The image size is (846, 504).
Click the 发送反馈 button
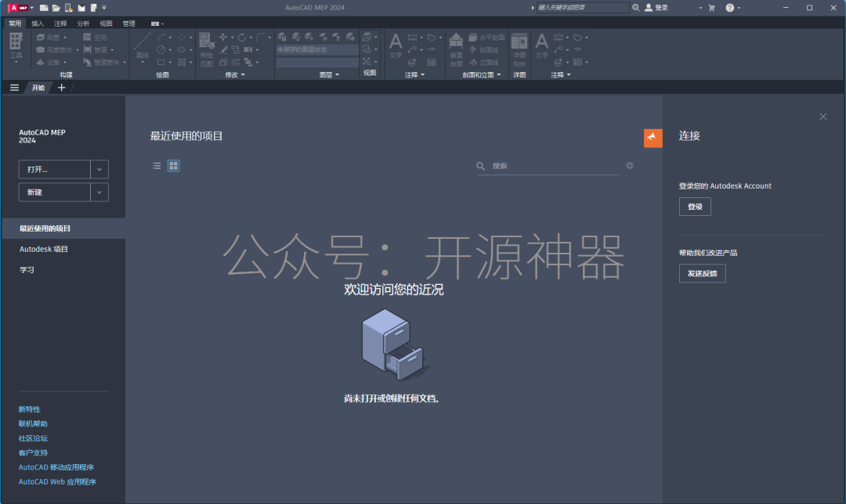click(x=702, y=273)
